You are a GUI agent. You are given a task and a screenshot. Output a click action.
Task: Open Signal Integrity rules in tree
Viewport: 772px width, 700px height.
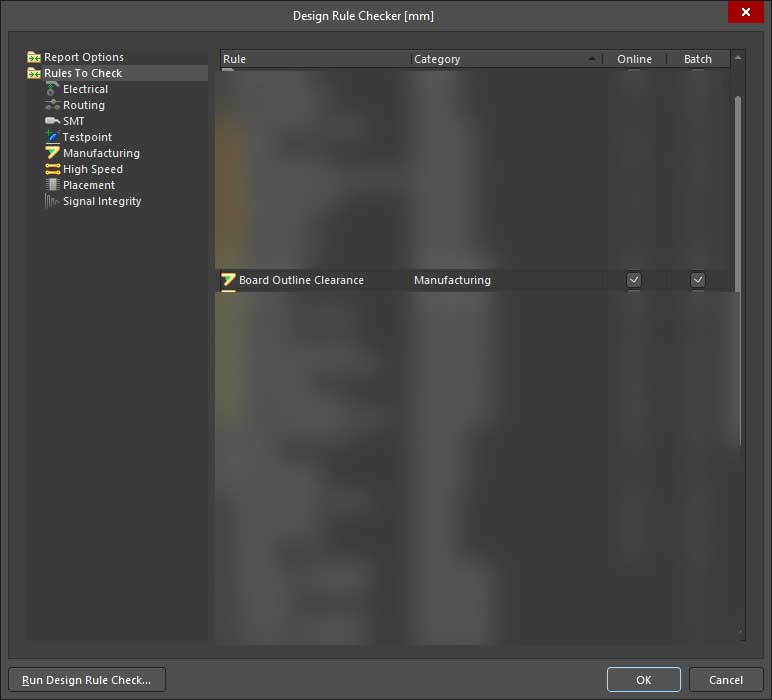[x=101, y=201]
